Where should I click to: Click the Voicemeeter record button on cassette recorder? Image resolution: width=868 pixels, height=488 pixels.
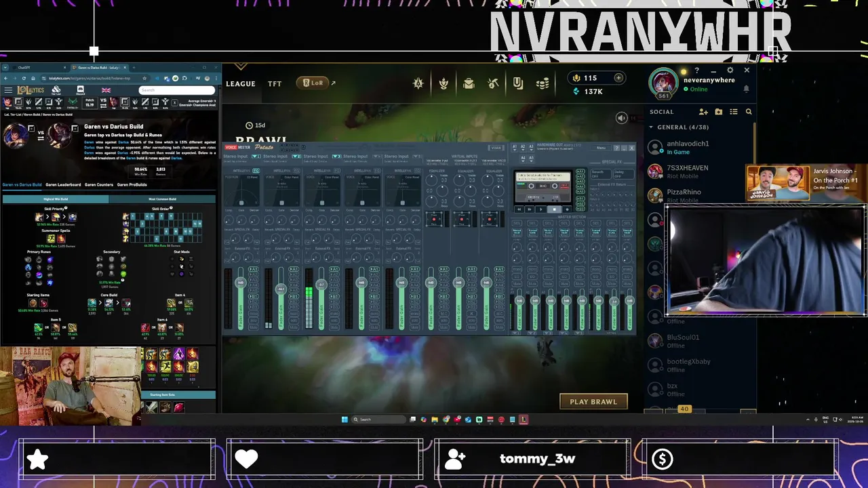567,209
